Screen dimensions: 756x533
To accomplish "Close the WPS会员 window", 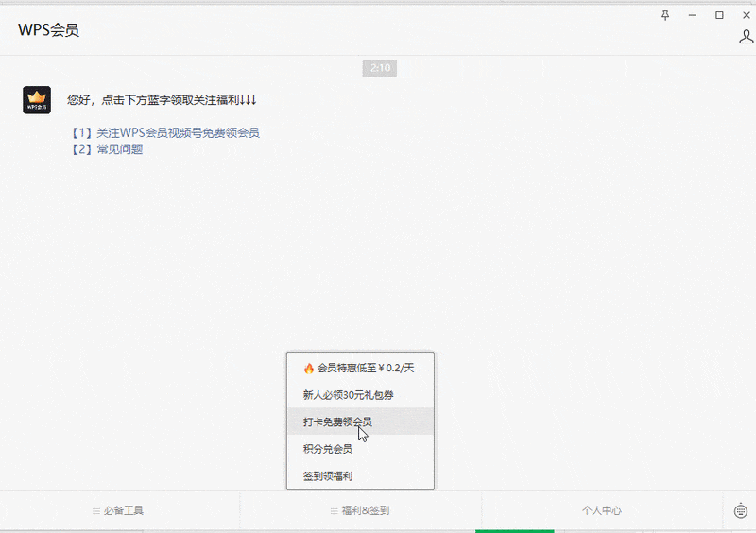I will tap(746, 15).
